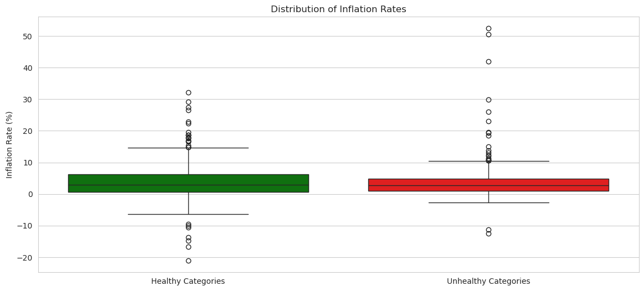The width and height of the screenshot is (644, 291).
Task: Click the Healthy Categories upper whisker cap
Action: [x=188, y=148]
